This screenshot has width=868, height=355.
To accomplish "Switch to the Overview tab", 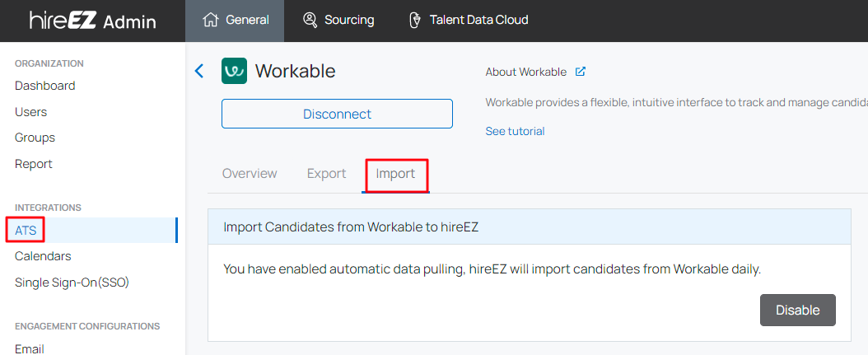I will click(x=250, y=173).
